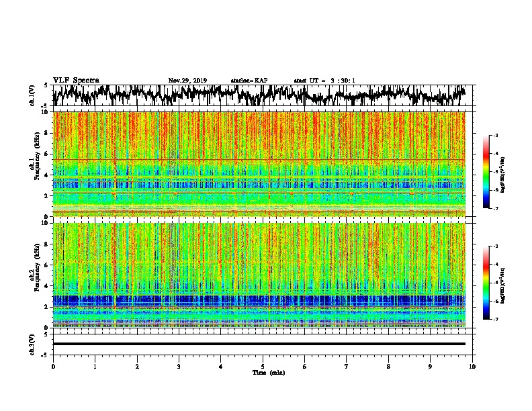Click the "4" kHz tick on ch.2 frequency axis
Screen dimensions: 532x411
point(46,286)
